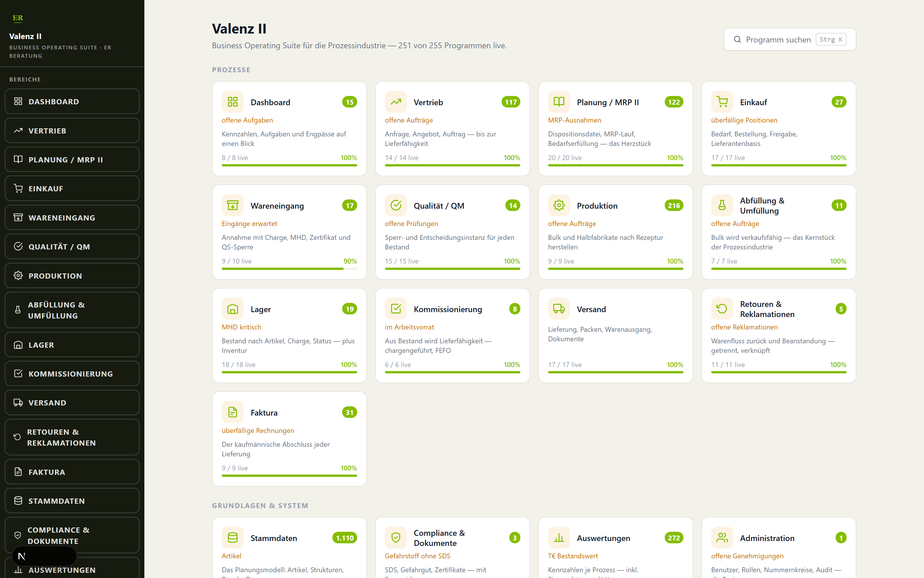Viewport: 924px width, 578px height.
Task: Select Wareneingang in the sidebar
Action: pyautogui.click(x=72, y=218)
